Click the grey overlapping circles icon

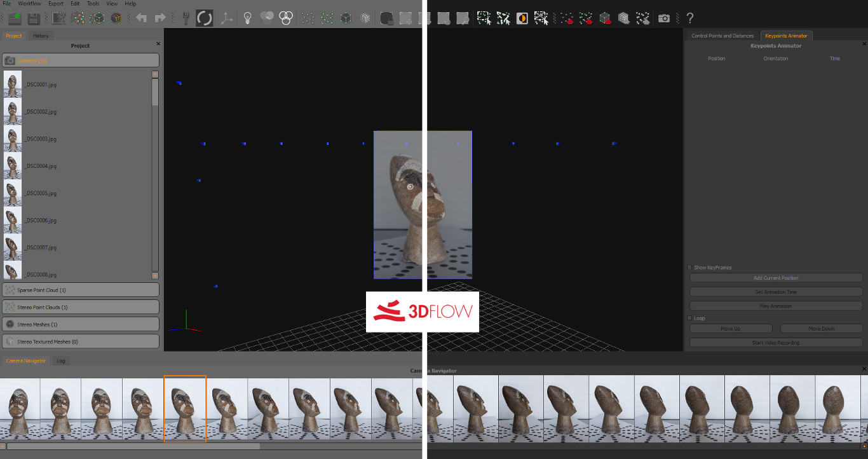[267, 18]
